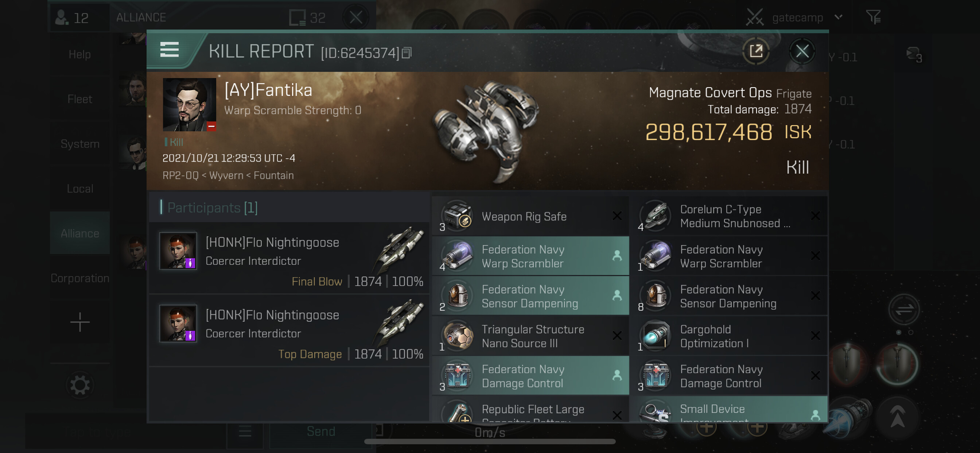980x453 pixels.
Task: Toggle the dropped Federation Navy Sensor Dampening row
Action: (531, 296)
